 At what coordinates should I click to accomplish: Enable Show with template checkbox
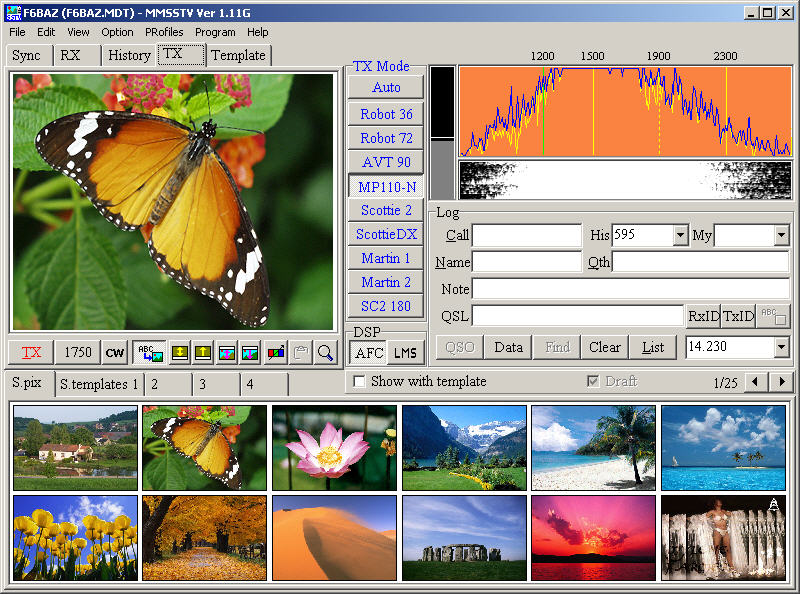point(360,382)
